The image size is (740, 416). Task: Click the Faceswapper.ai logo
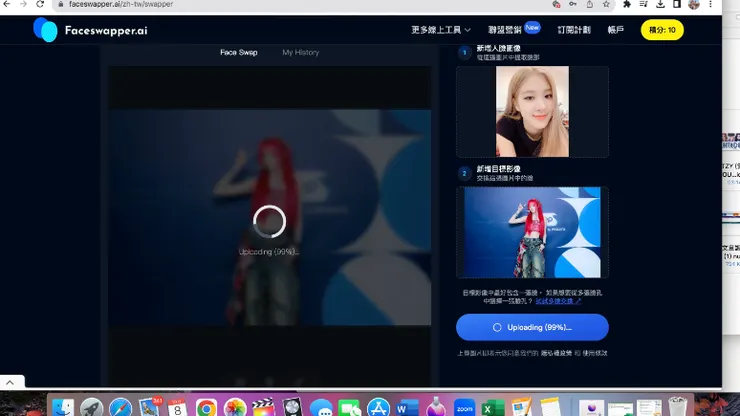click(x=90, y=30)
